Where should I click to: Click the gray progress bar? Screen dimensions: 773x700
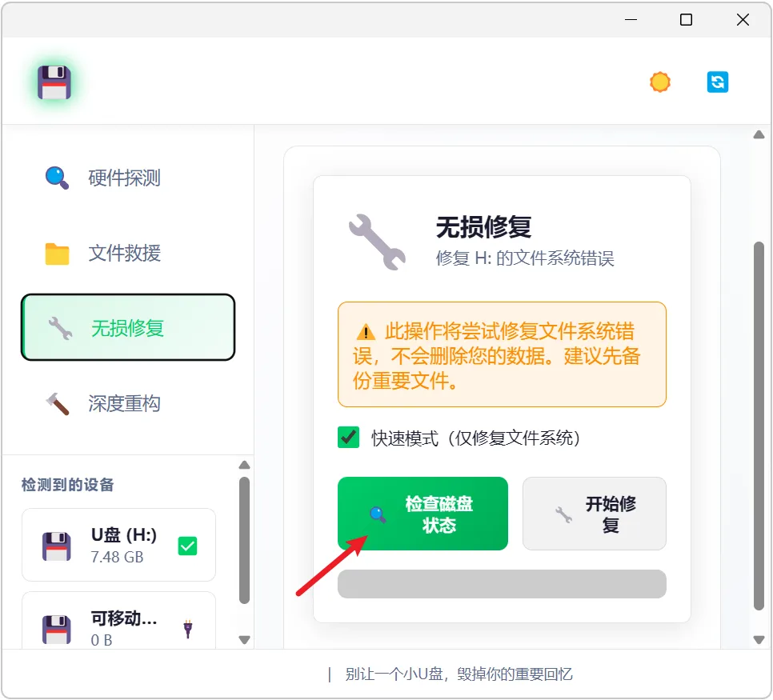502,584
